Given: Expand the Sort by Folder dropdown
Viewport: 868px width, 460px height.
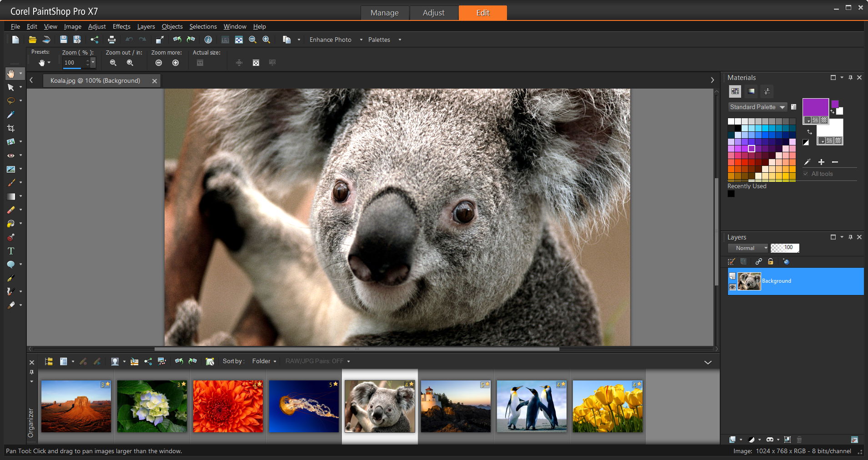Looking at the screenshot, I should pyautogui.click(x=264, y=361).
